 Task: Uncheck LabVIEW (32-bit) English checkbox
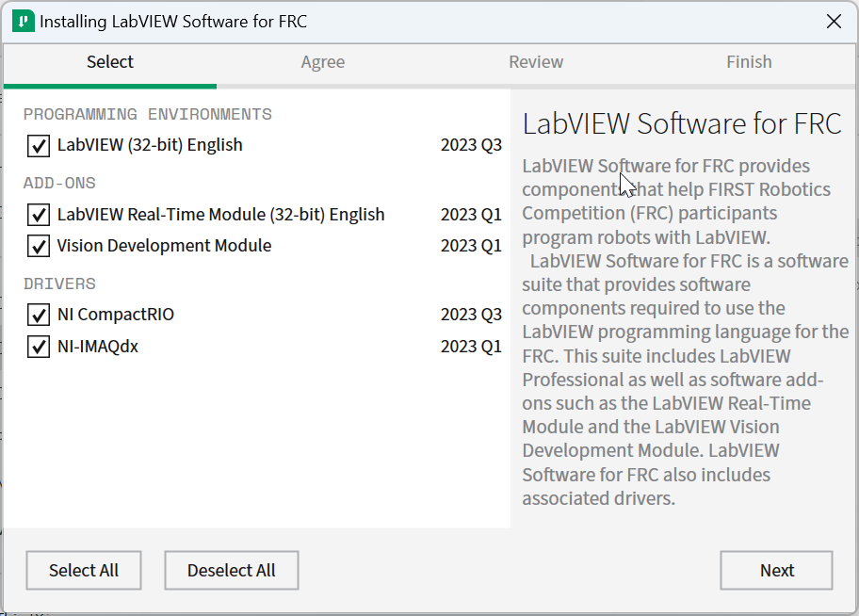pos(39,146)
